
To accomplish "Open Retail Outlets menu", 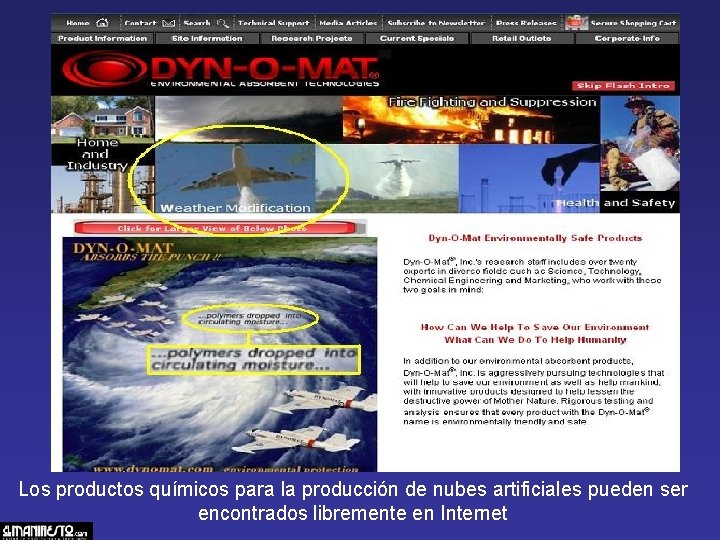I will click(522, 39).
